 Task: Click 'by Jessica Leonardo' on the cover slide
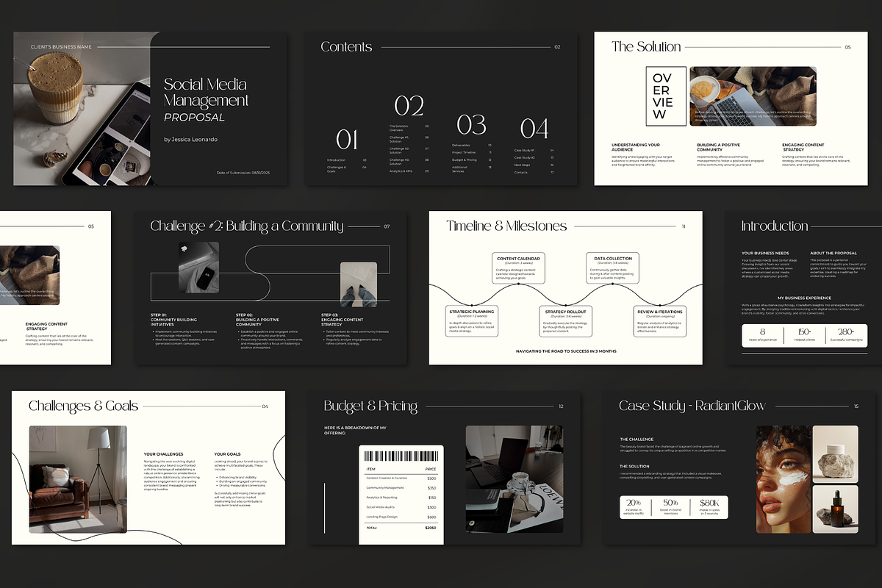tap(190, 139)
